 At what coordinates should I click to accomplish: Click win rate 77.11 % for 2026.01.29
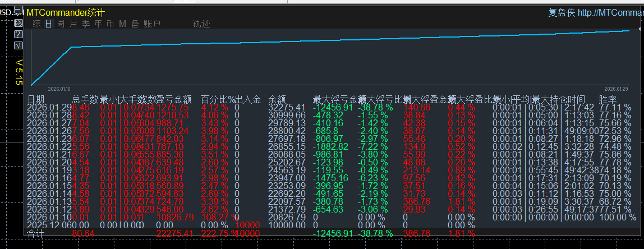(615, 107)
